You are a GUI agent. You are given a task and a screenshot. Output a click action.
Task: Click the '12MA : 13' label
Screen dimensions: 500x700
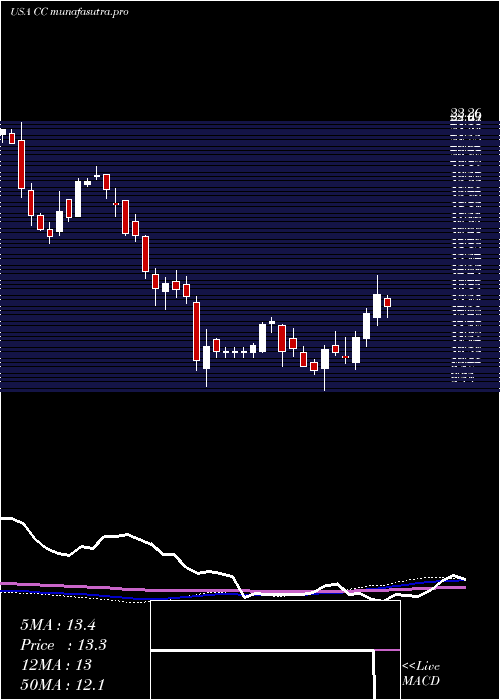click(x=56, y=665)
